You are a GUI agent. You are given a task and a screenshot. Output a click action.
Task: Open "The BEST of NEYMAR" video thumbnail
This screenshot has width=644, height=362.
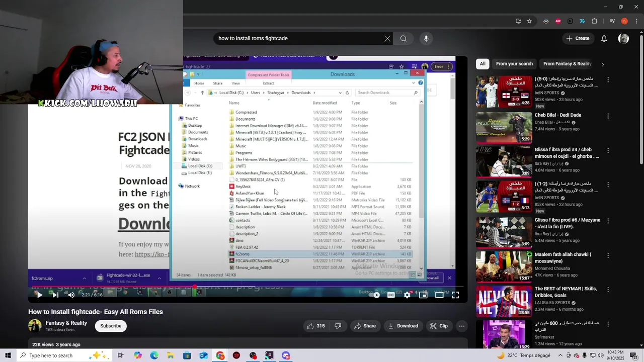pyautogui.click(x=504, y=301)
